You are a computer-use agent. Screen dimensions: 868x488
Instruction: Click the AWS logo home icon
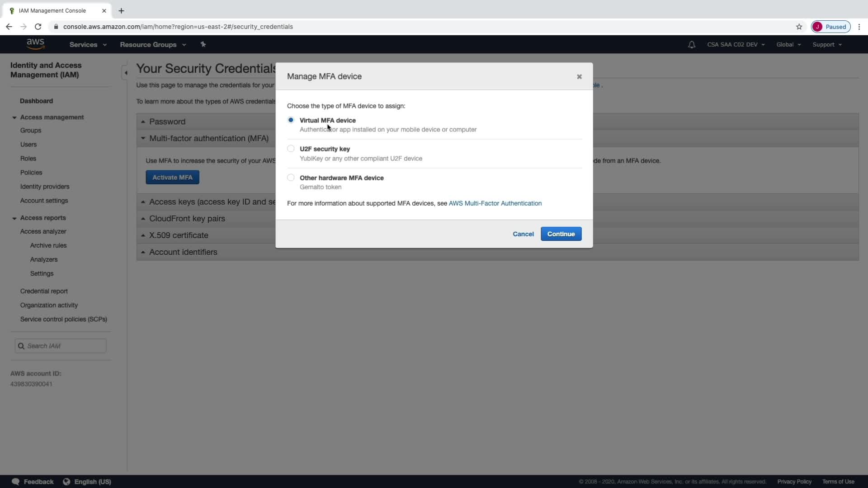pyautogui.click(x=35, y=44)
